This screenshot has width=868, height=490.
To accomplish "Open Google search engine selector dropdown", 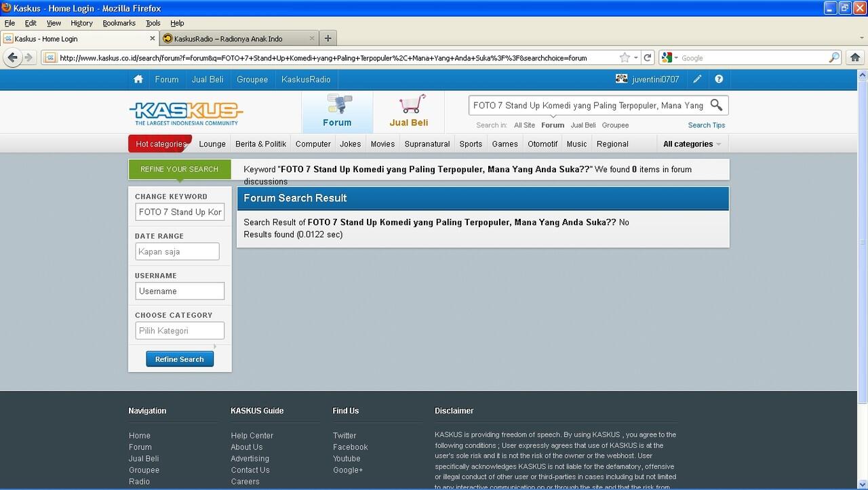I will pos(670,58).
